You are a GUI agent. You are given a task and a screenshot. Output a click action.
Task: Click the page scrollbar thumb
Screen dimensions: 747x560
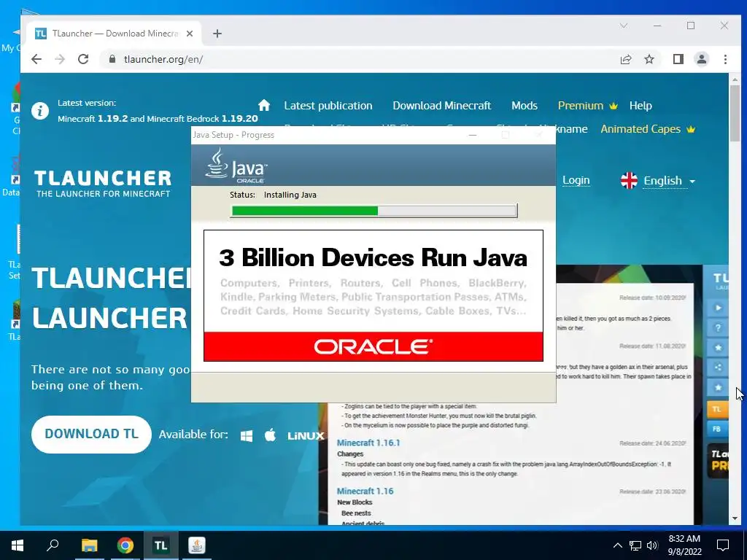pyautogui.click(x=735, y=112)
